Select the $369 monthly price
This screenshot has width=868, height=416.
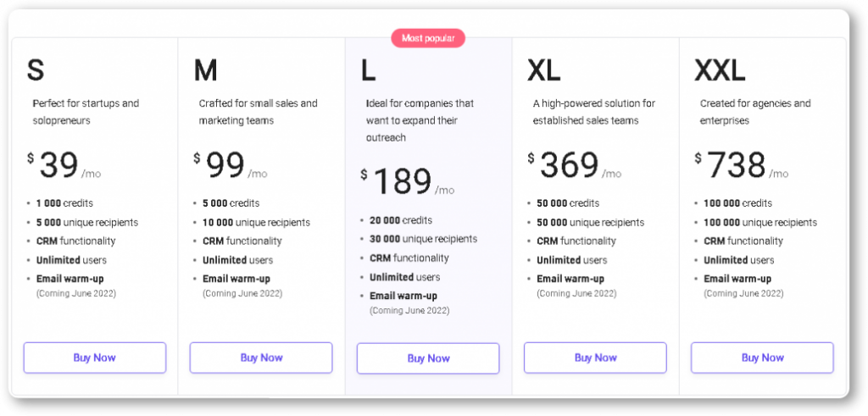575,165
